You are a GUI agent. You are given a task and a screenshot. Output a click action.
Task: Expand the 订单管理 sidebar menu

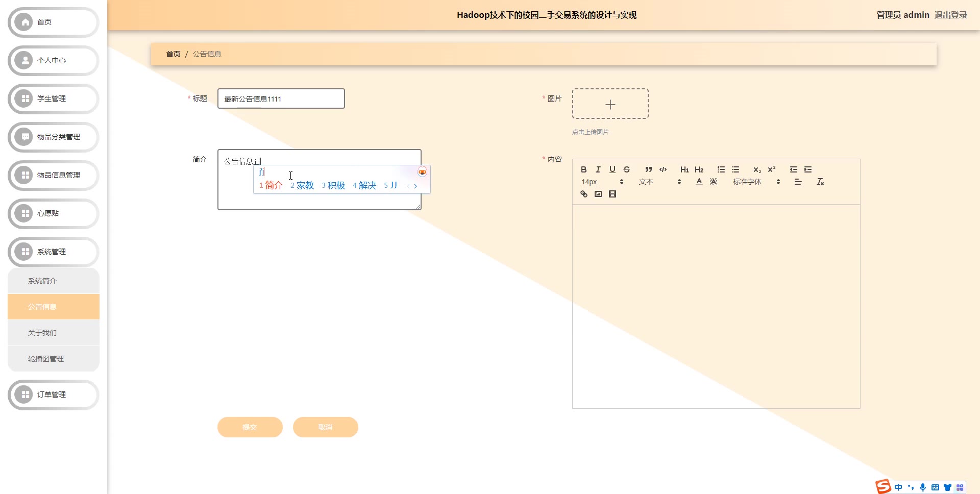click(x=54, y=394)
